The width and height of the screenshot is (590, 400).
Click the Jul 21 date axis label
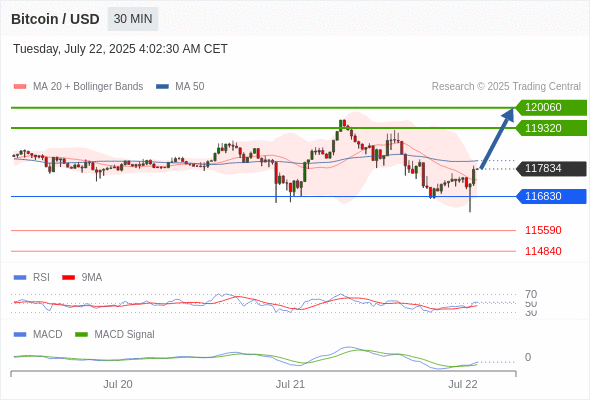pos(290,384)
